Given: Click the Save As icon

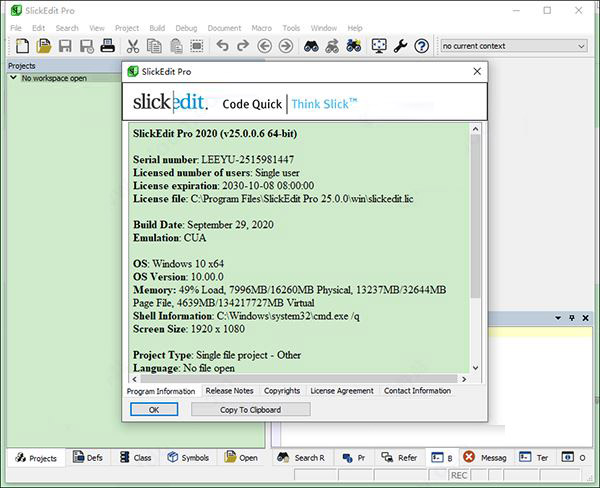Looking at the screenshot, I should 86,46.
